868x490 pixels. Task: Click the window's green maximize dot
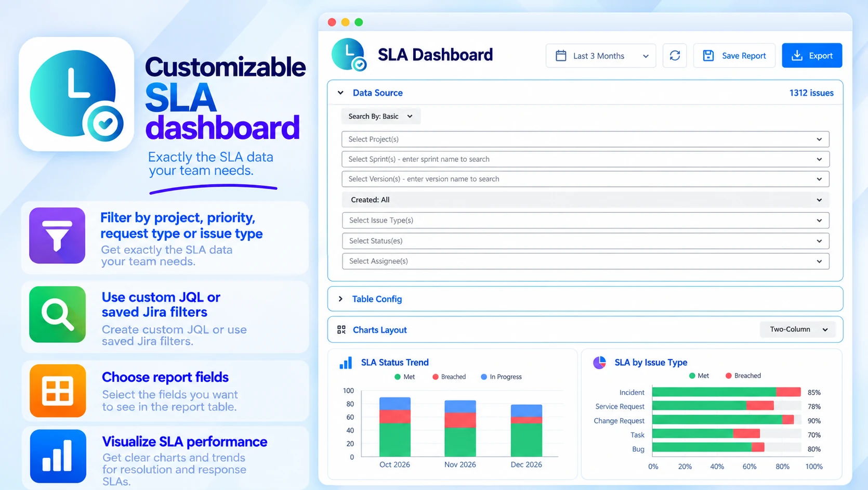click(x=359, y=22)
